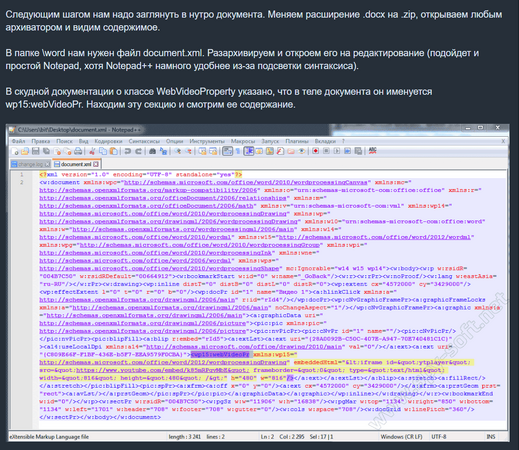Viewport: 519px width, 450px height.
Task: Open the Вкладки menu
Action: [325, 141]
